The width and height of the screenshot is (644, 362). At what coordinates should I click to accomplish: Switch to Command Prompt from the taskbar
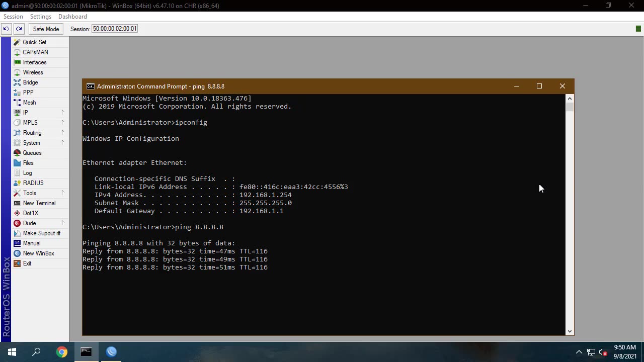click(x=86, y=352)
